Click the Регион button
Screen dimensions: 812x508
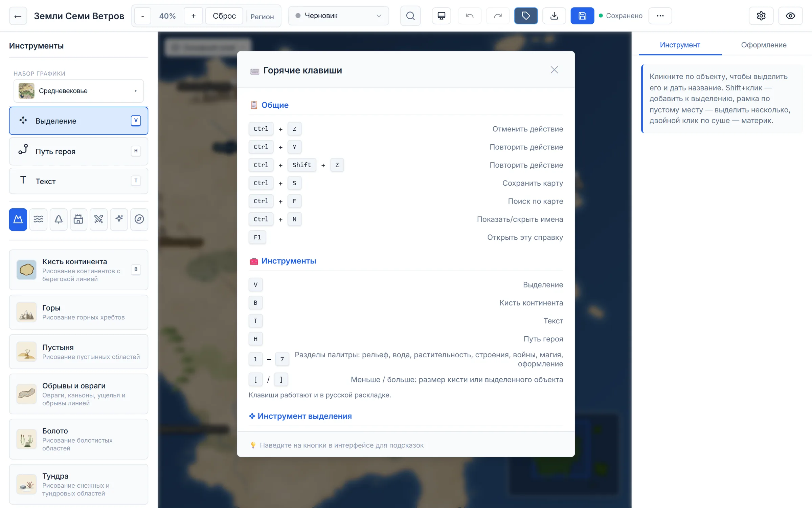coord(262,17)
